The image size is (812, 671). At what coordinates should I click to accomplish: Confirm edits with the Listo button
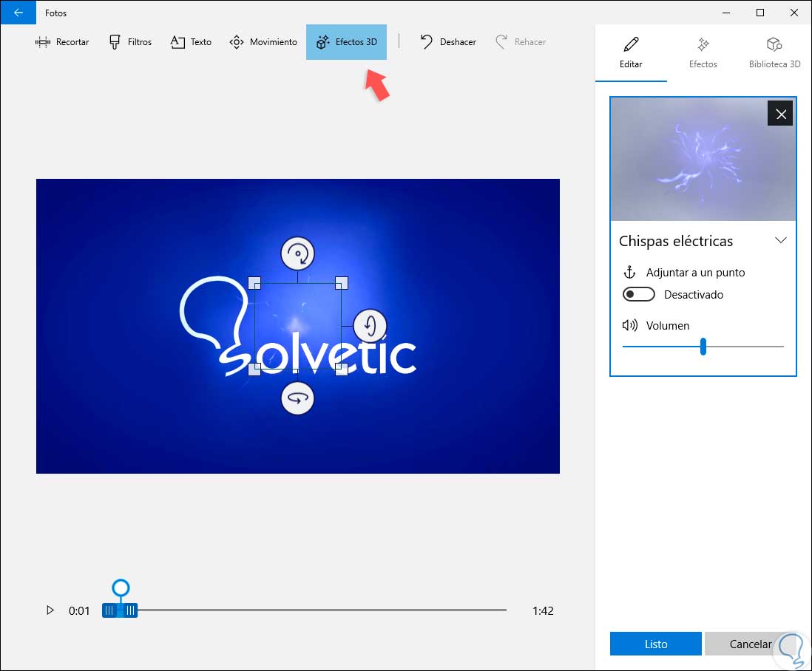click(656, 644)
